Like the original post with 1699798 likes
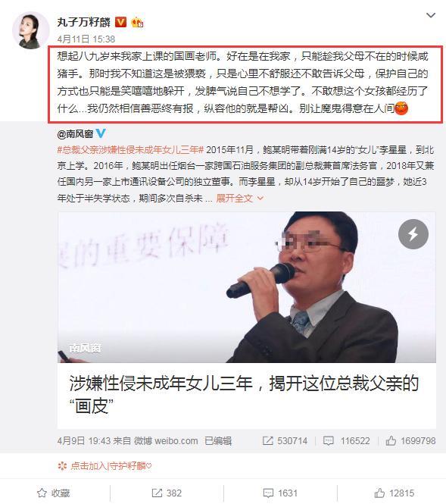This screenshot has width=446, height=504. click(410, 440)
